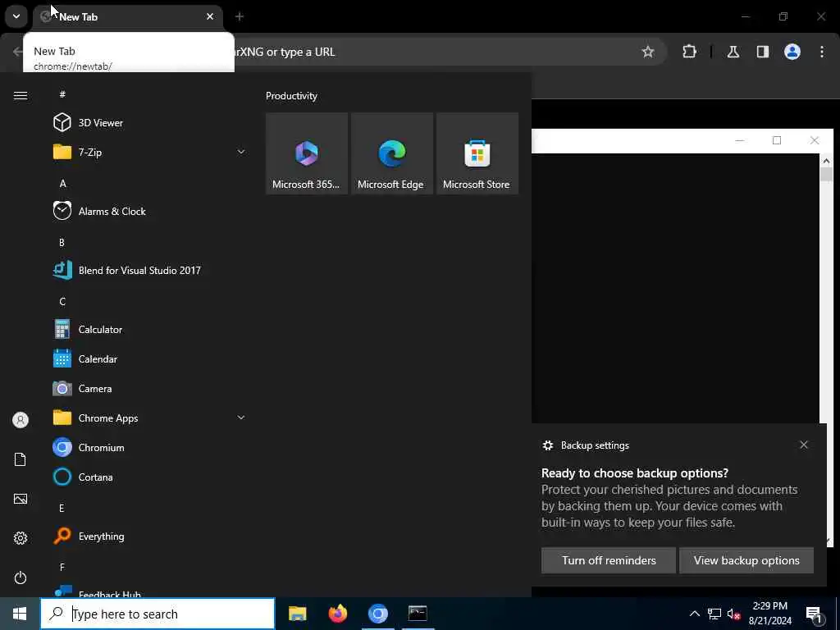The image size is (840, 630).
Task: Open Cortana from the app list
Action: pos(149,477)
